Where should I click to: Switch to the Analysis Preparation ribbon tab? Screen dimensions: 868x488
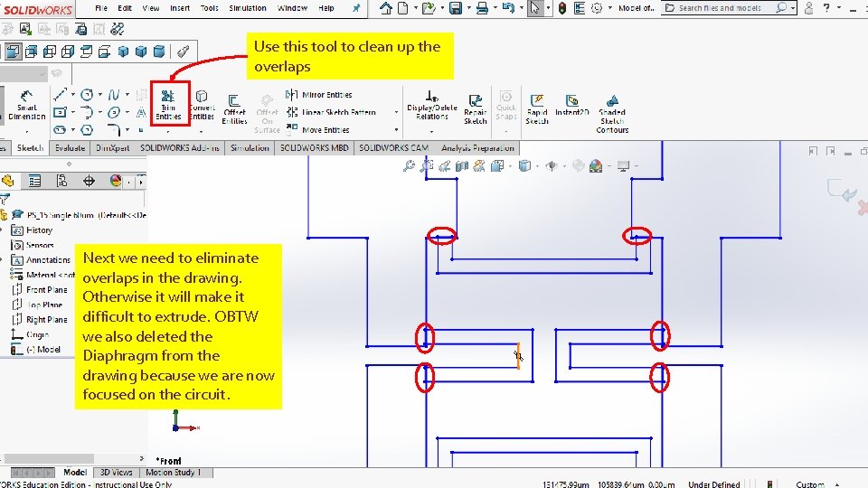click(x=477, y=148)
